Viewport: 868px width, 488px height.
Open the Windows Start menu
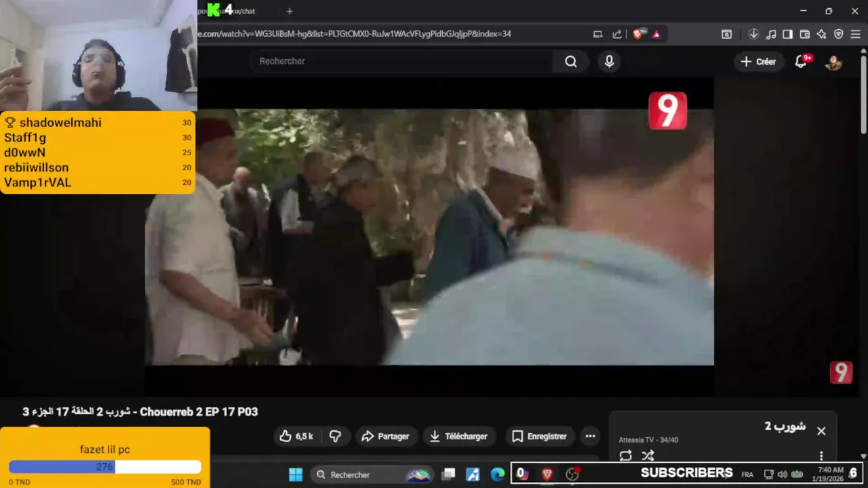click(296, 474)
